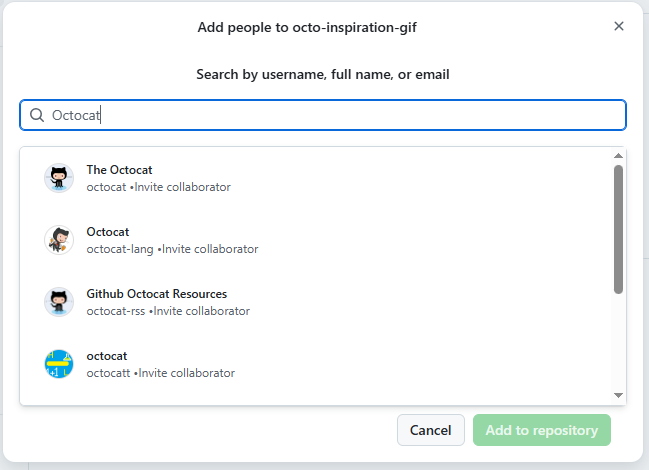
Task: Click the scrollbar down arrow
Action: coord(618,396)
